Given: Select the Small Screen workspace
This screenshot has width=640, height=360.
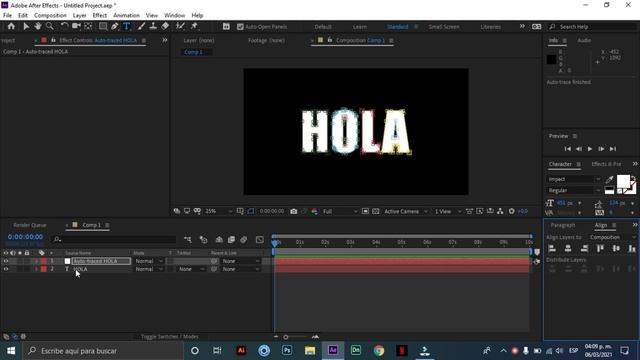Looking at the screenshot, I should click(x=444, y=27).
